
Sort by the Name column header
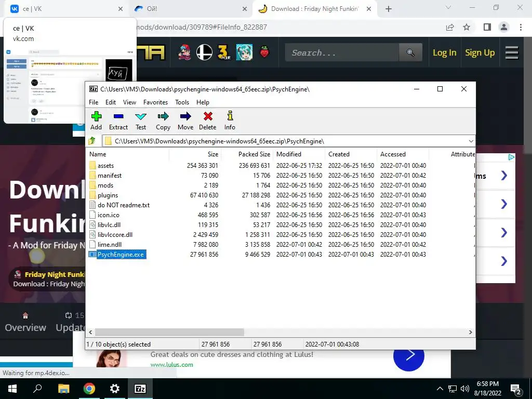click(x=128, y=154)
